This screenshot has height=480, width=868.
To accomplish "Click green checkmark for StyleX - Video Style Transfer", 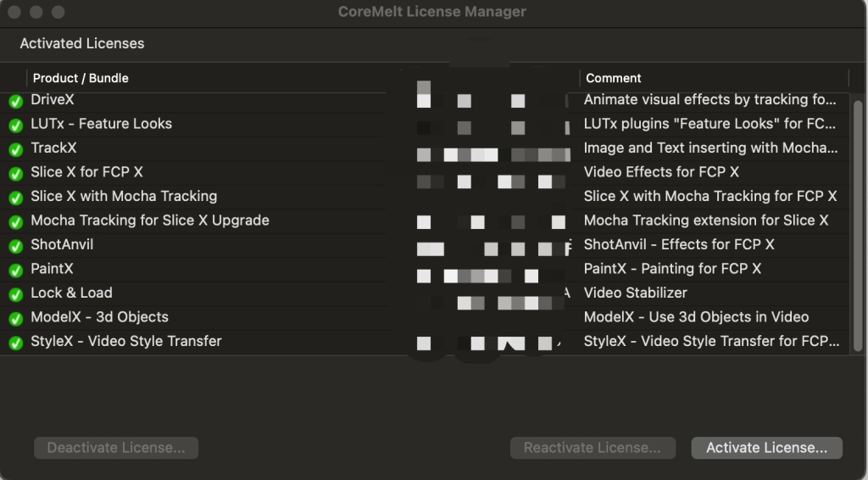I will point(15,343).
